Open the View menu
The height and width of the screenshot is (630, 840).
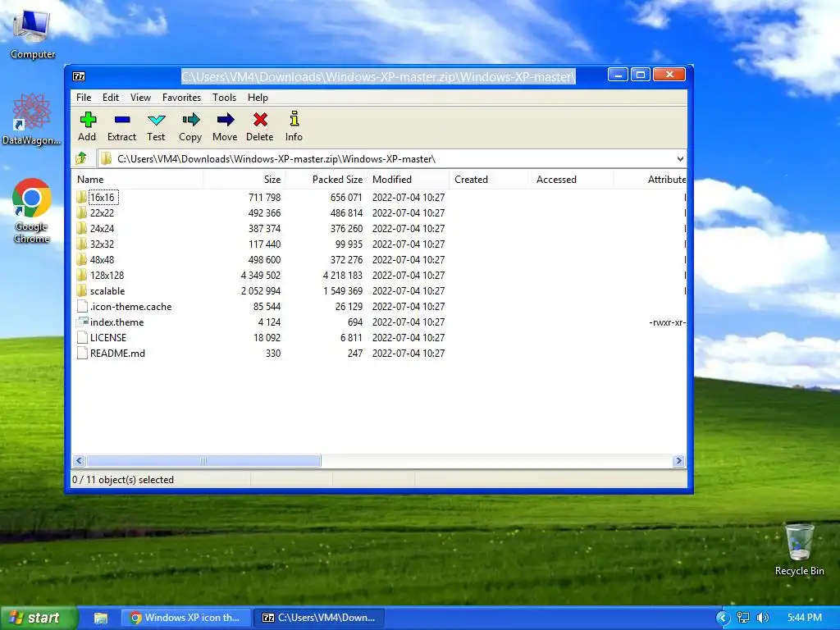tap(140, 98)
